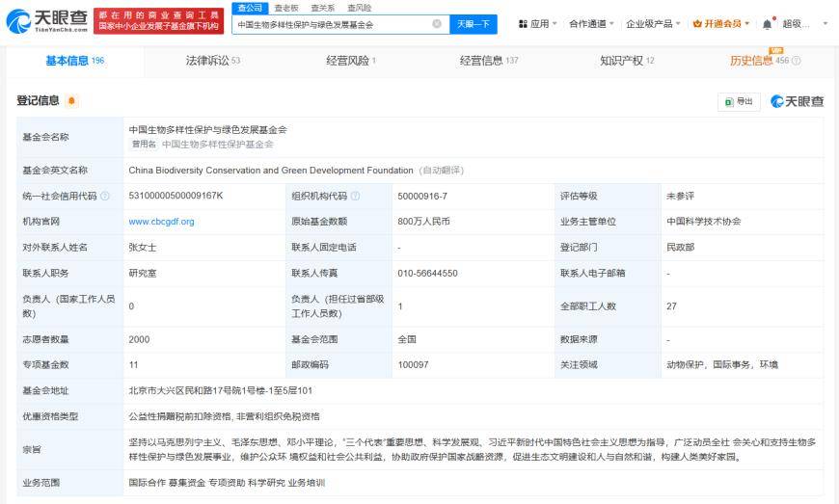Click the foundation name 中国生物多样性保护与绿色发展基金会 in the table
The height and width of the screenshot is (504, 839).
click(207, 130)
